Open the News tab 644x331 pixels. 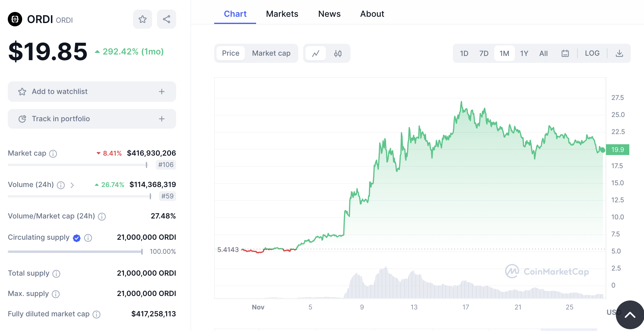pos(329,14)
